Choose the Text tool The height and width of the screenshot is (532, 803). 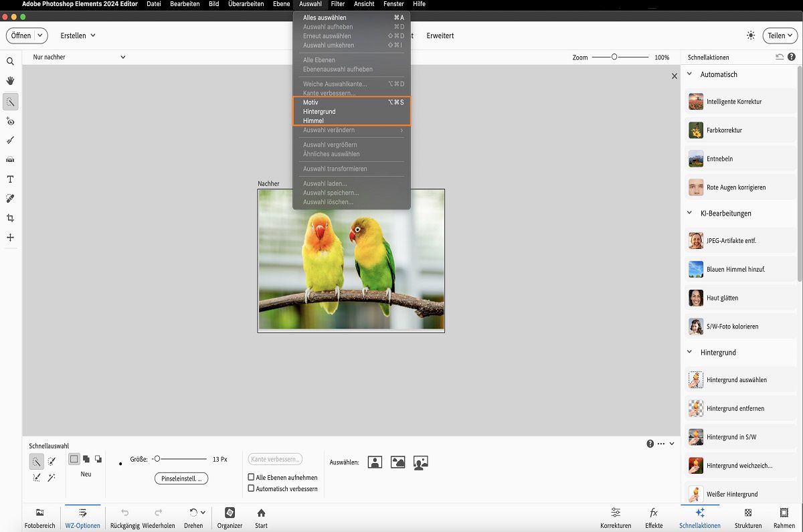point(10,179)
